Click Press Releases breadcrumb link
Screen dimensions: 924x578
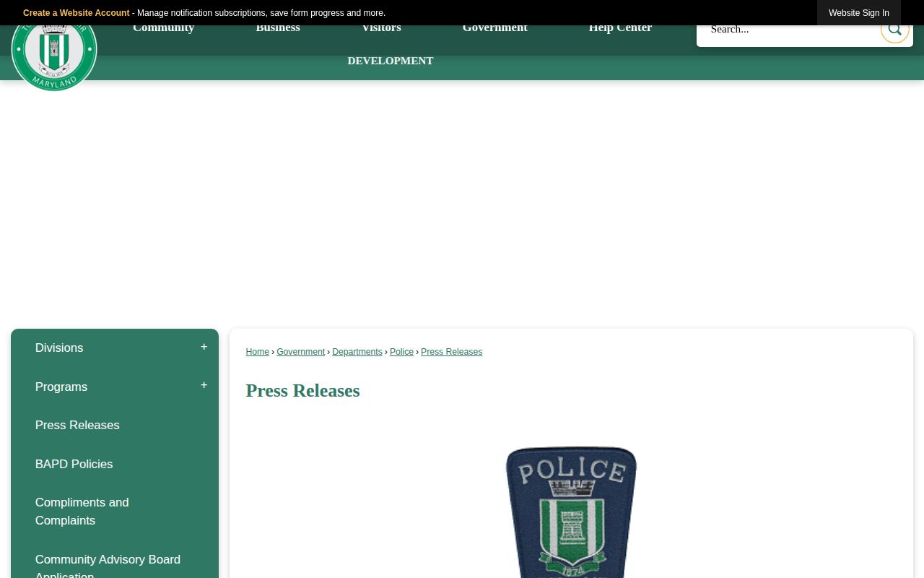coord(452,352)
